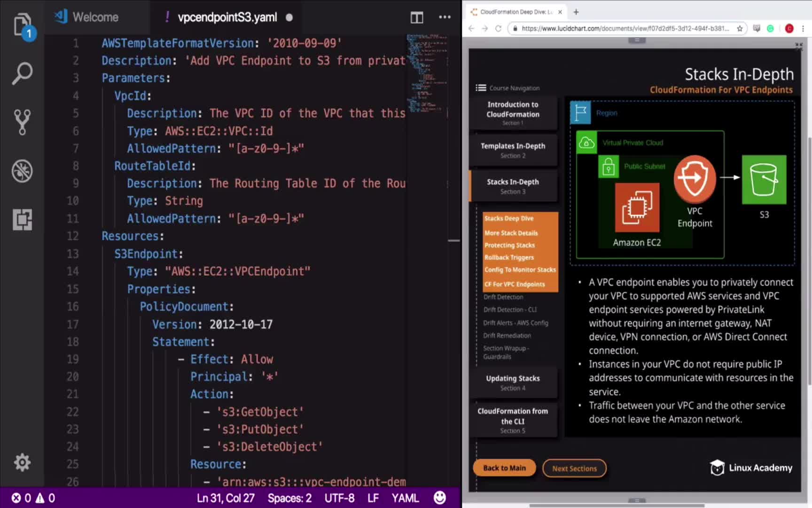Go to CF For VPC Endpoints lesson
The width and height of the screenshot is (812, 508).
515,284
